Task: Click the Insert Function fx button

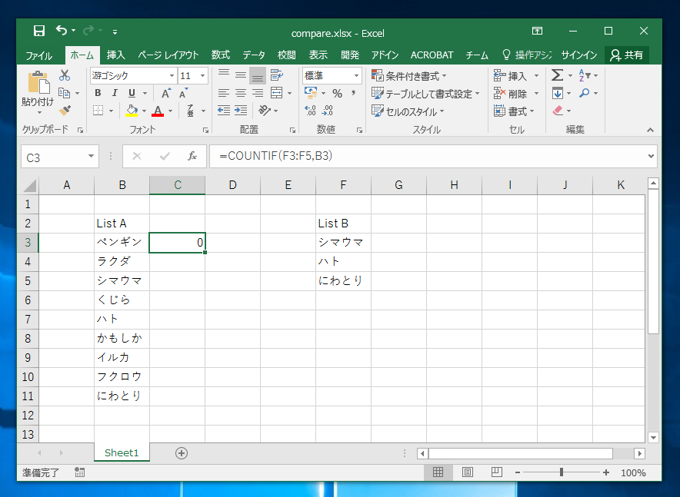Action: [192, 156]
